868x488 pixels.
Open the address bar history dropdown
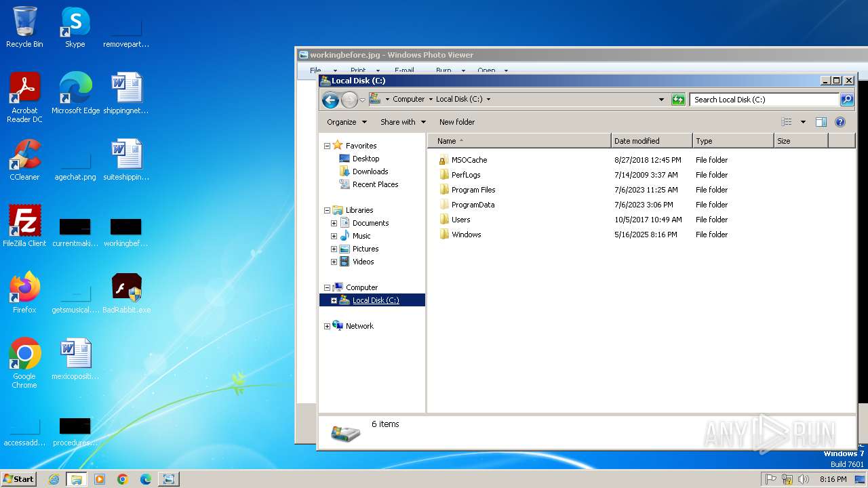pos(662,100)
